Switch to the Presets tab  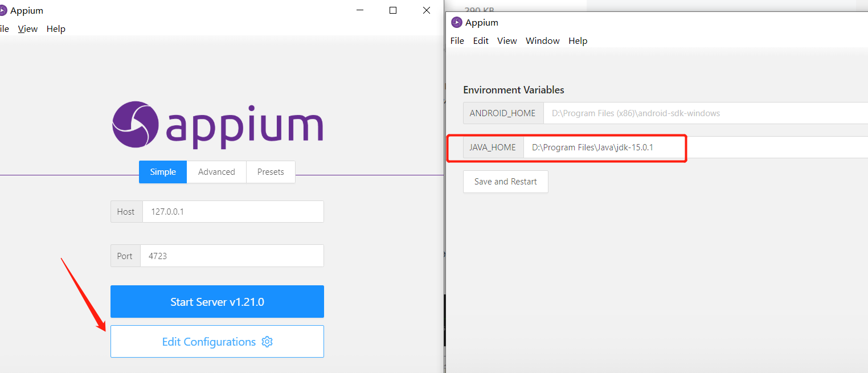(271, 171)
